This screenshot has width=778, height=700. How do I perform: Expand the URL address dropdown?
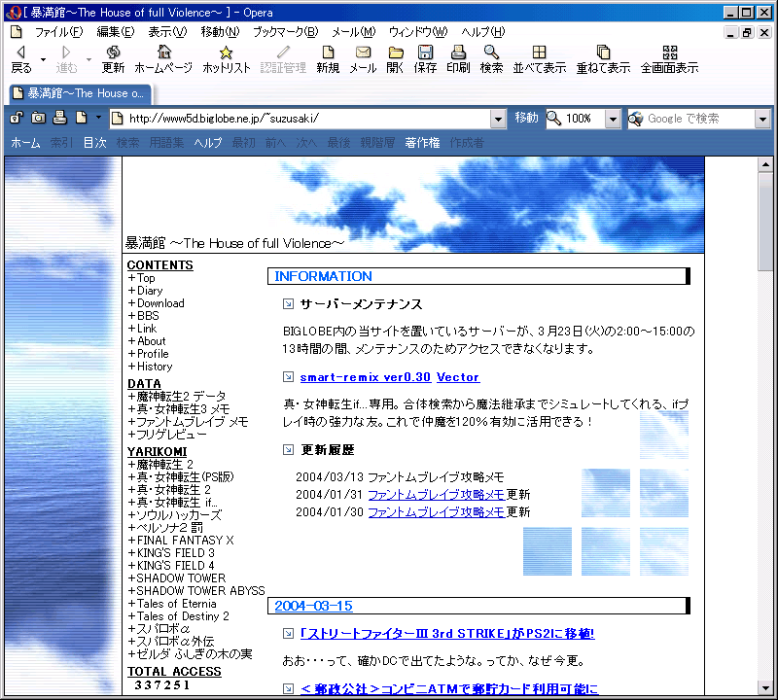[x=498, y=119]
